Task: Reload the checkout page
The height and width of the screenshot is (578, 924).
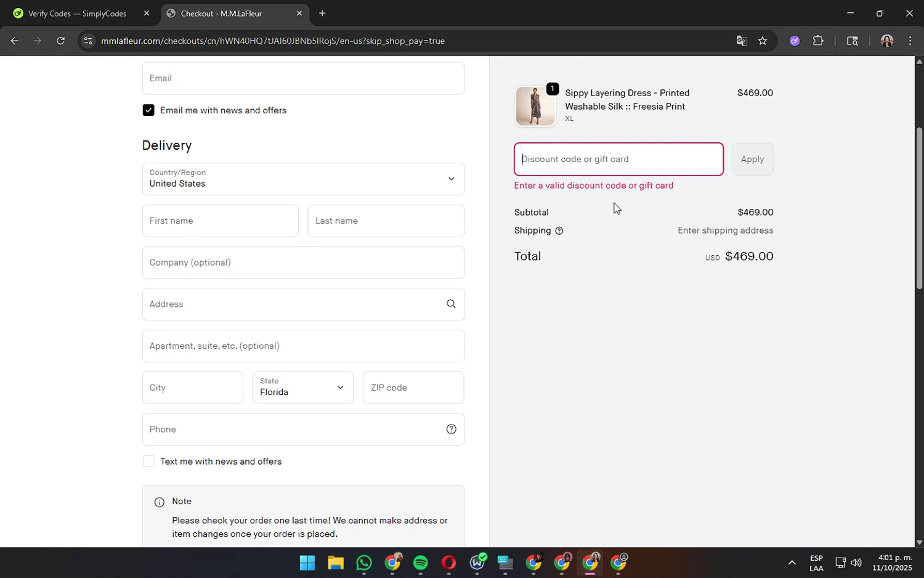Action: click(x=60, y=41)
